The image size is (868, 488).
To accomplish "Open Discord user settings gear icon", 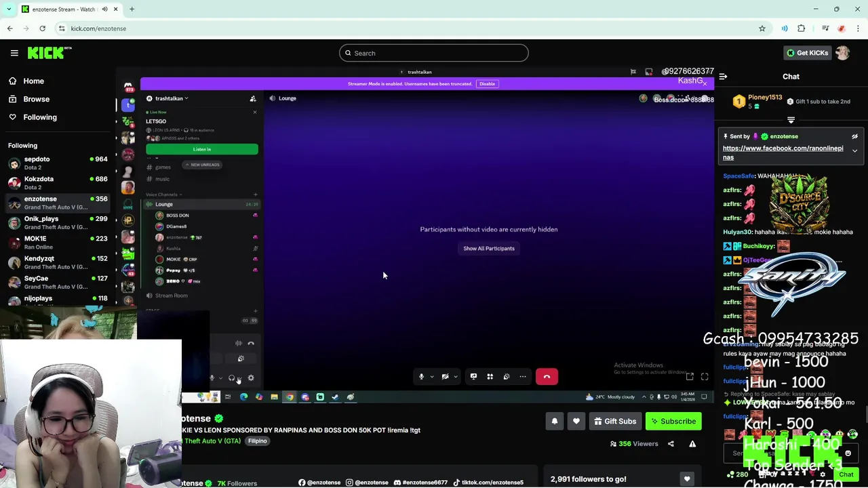I will pyautogui.click(x=251, y=378).
